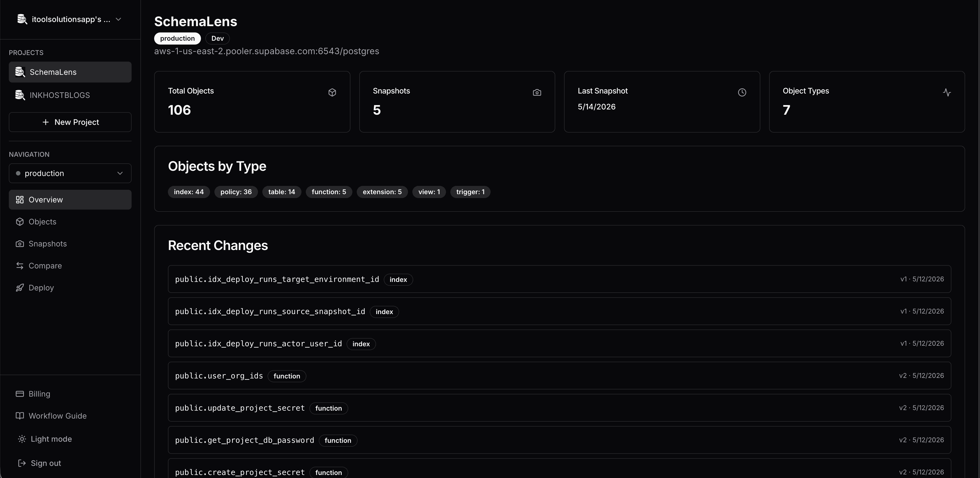The width and height of the screenshot is (980, 478).
Task: Open Billing settings
Action: (70, 394)
